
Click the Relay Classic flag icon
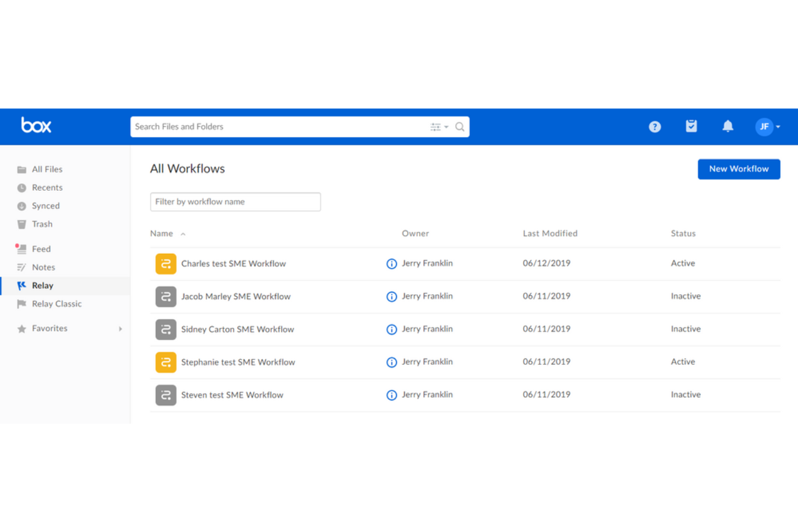tap(22, 304)
